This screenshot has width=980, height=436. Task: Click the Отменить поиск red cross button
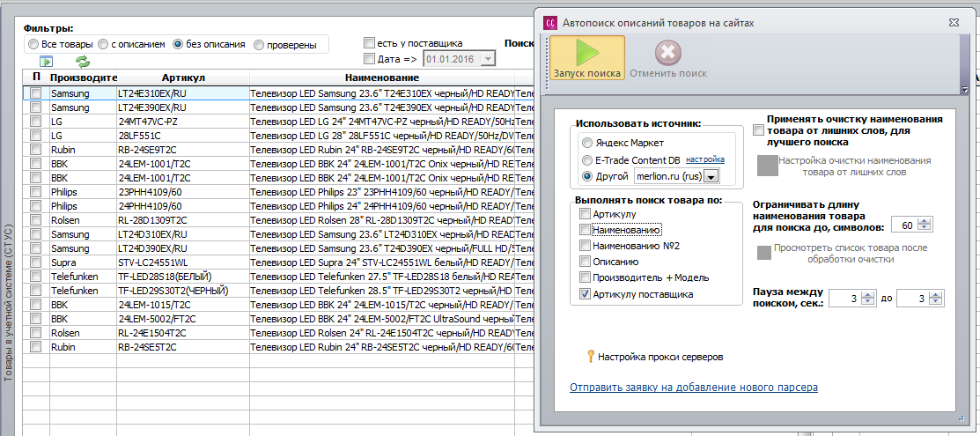668,58
